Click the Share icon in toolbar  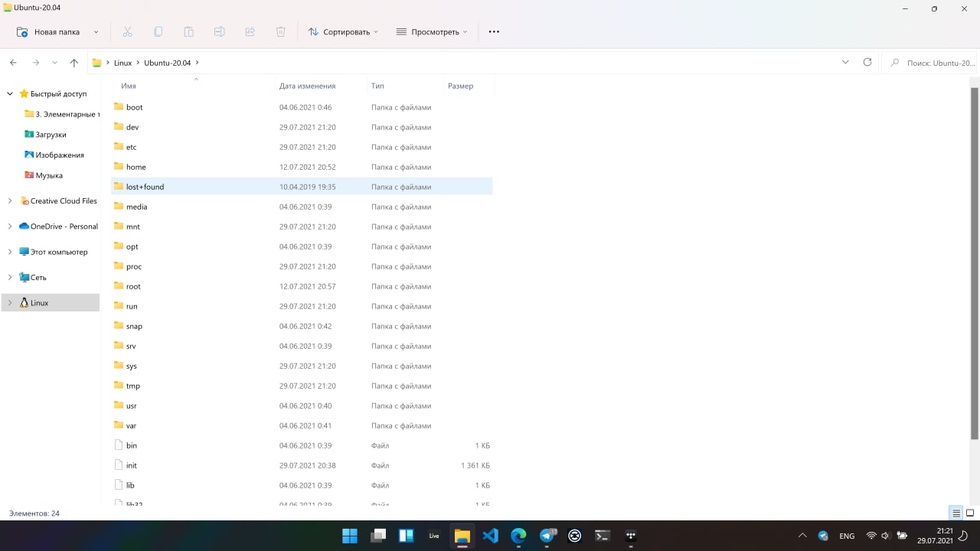[x=250, y=32]
